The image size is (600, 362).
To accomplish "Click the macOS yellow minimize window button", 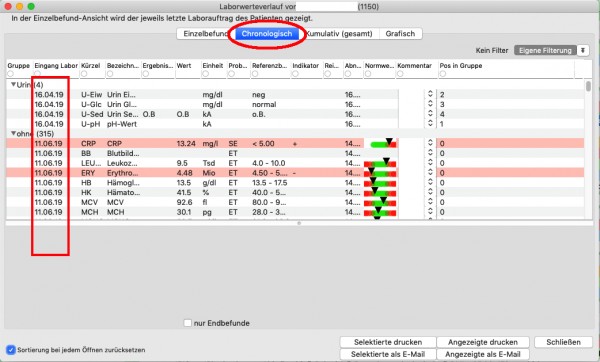I will point(20,7).
